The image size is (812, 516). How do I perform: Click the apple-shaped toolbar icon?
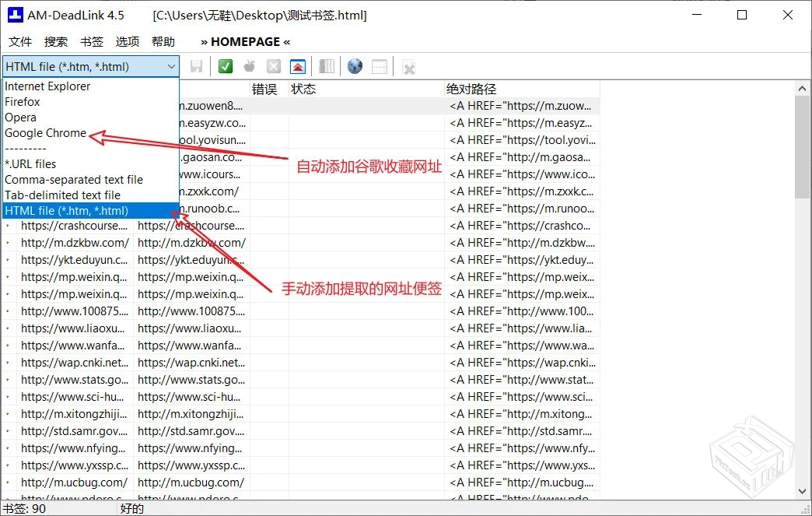(x=249, y=66)
